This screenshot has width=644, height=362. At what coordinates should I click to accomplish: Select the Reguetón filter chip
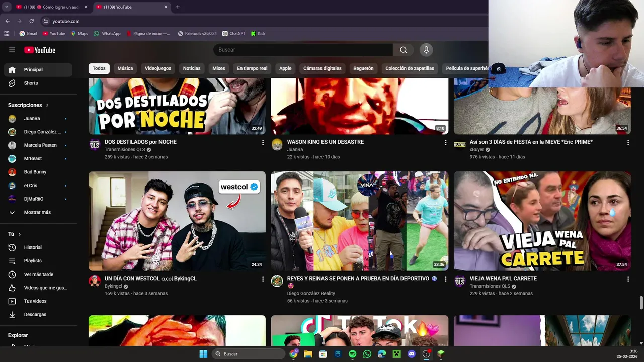(x=363, y=68)
